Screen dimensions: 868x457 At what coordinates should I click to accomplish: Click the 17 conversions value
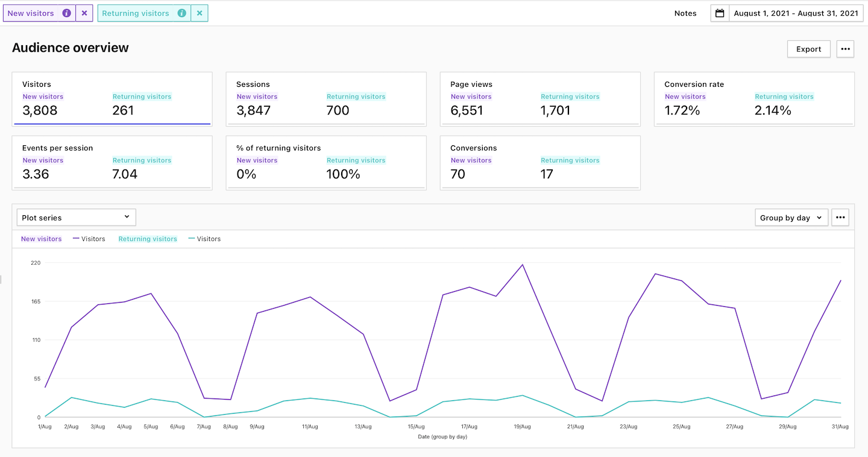tap(547, 174)
